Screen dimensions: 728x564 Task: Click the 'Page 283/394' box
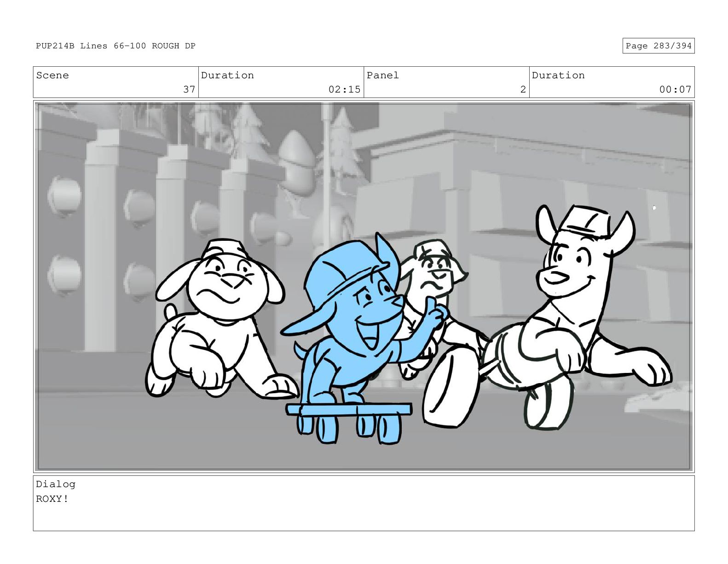pyautogui.click(x=658, y=46)
